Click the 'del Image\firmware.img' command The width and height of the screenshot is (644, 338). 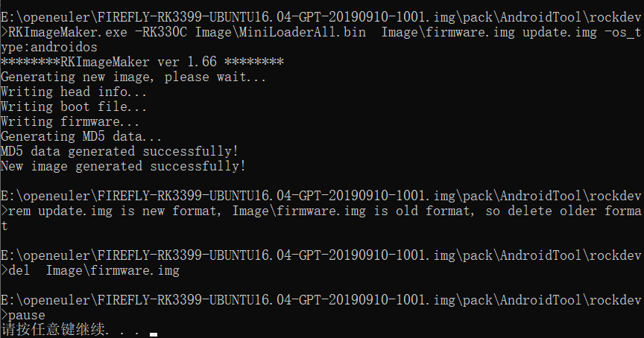[x=94, y=270]
